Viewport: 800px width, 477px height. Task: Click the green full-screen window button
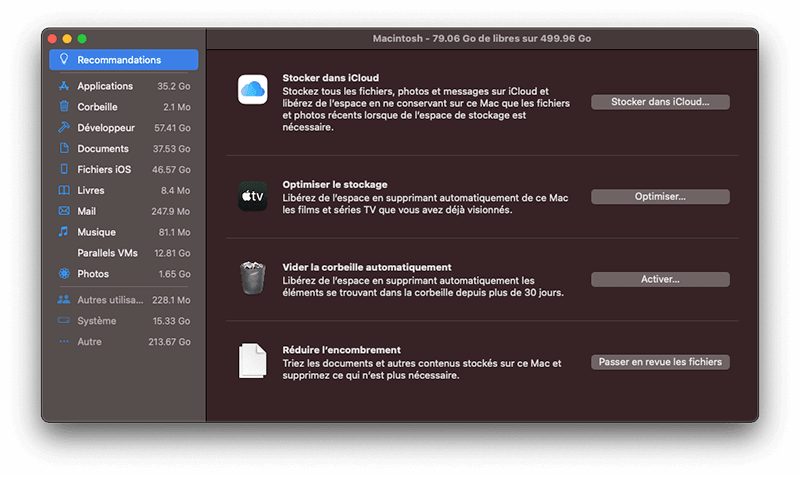point(82,38)
